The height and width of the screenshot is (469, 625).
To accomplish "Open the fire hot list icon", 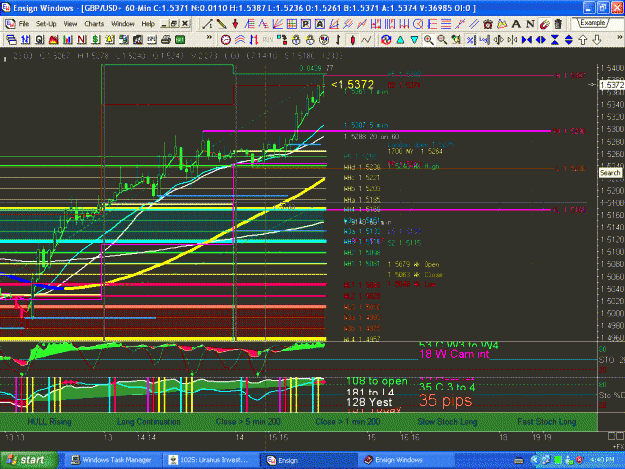I will [53, 40].
